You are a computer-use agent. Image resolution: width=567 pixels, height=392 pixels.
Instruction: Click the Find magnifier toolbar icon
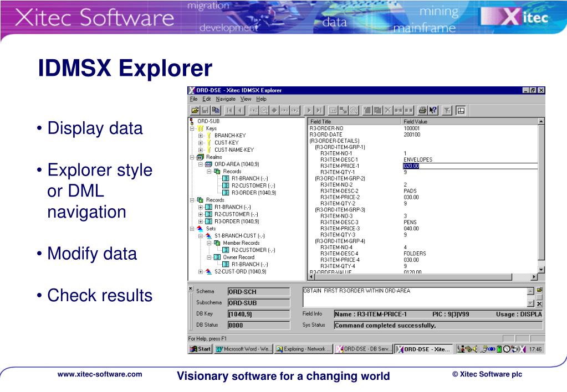point(264,110)
